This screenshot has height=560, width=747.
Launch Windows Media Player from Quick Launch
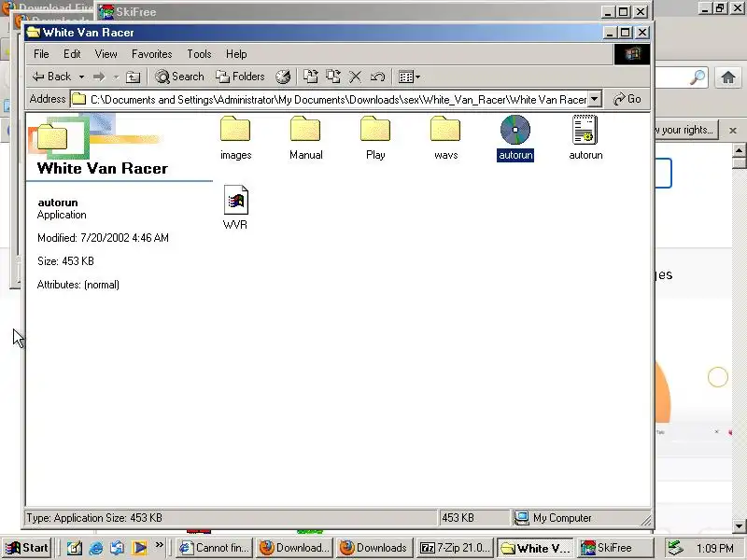coord(139,548)
